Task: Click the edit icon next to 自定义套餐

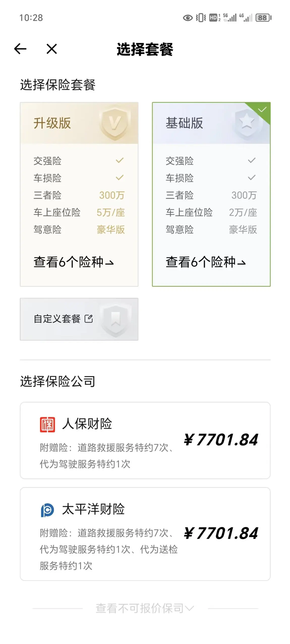Action: pyautogui.click(x=89, y=319)
